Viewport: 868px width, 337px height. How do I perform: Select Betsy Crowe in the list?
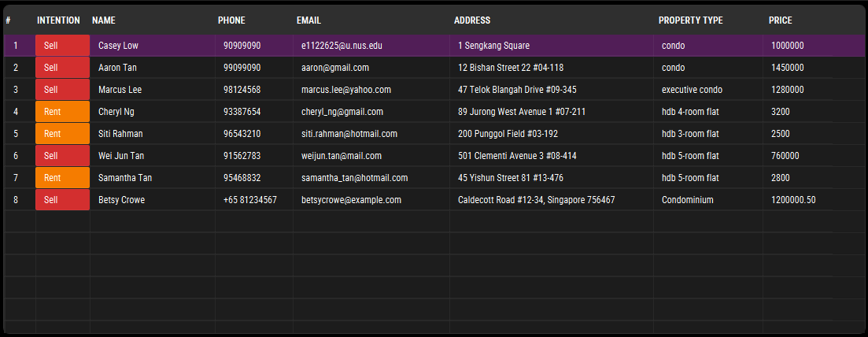[121, 200]
